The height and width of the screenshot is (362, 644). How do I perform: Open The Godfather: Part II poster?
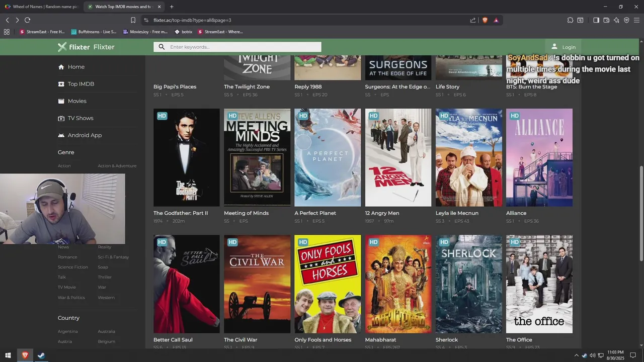187,157
